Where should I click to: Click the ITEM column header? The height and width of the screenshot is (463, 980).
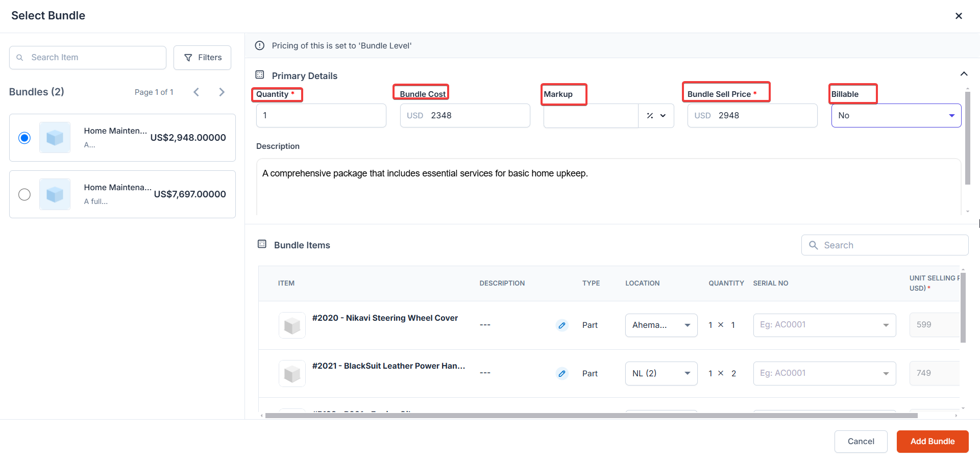point(286,284)
